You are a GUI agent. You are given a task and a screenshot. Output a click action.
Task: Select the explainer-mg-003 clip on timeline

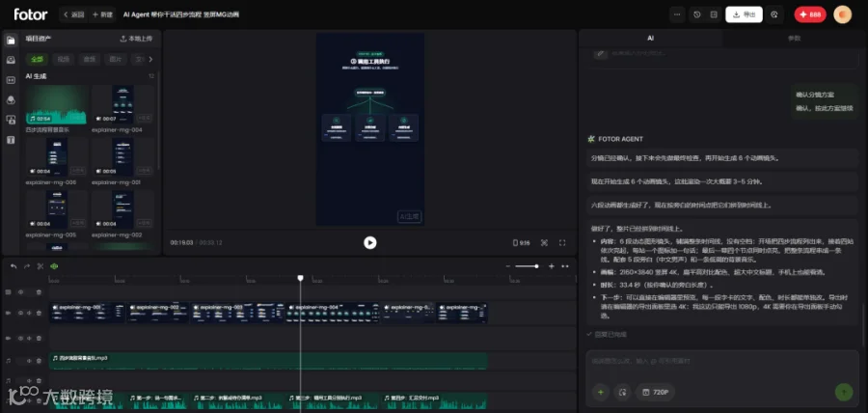tap(238, 313)
